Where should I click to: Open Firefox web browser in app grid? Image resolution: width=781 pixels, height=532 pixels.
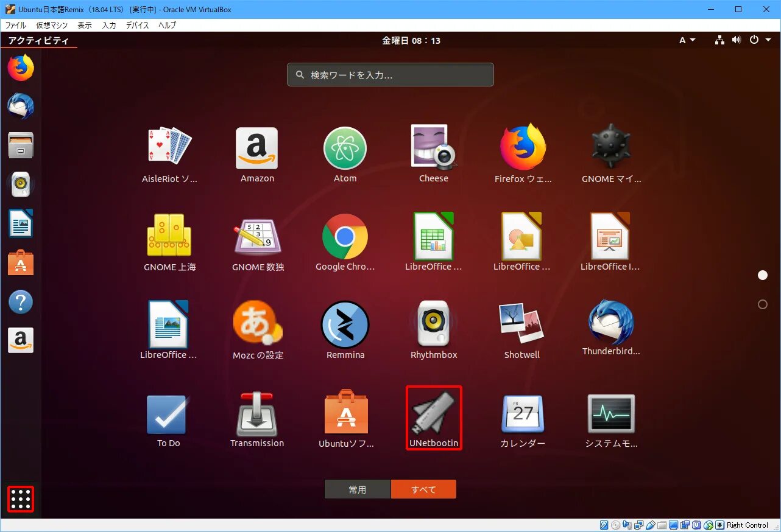(523, 155)
